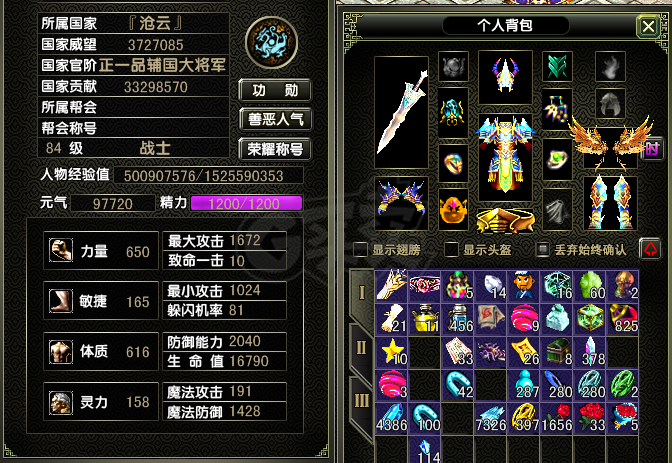672x463 pixels.
Task: Open backpack page tab III
Action: pyautogui.click(x=362, y=402)
